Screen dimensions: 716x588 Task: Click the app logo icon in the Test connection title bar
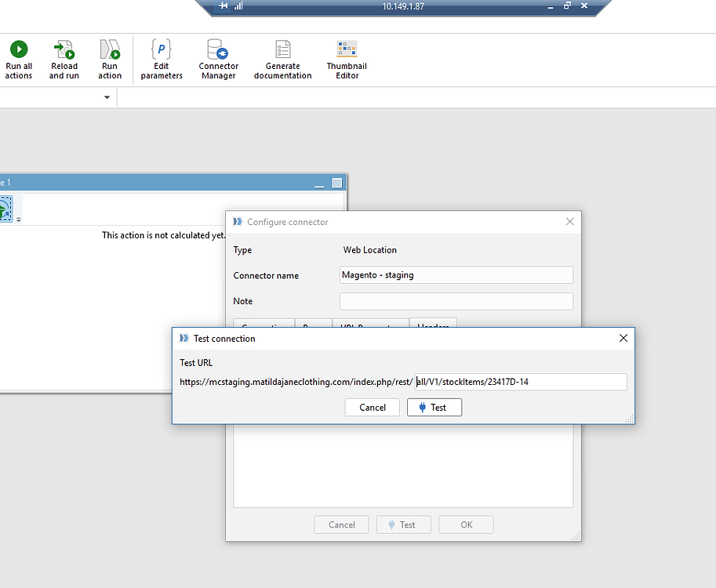[x=184, y=338]
